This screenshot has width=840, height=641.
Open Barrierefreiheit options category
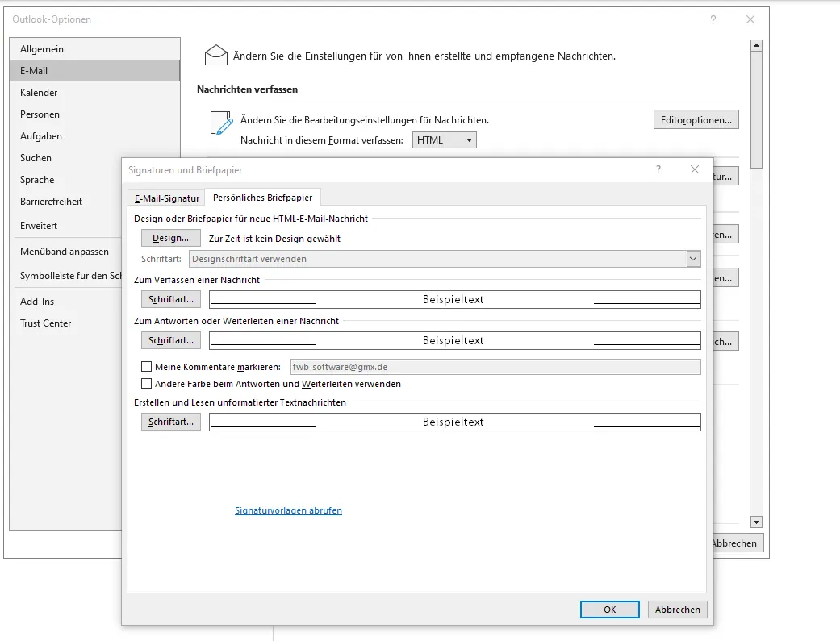click(66, 202)
